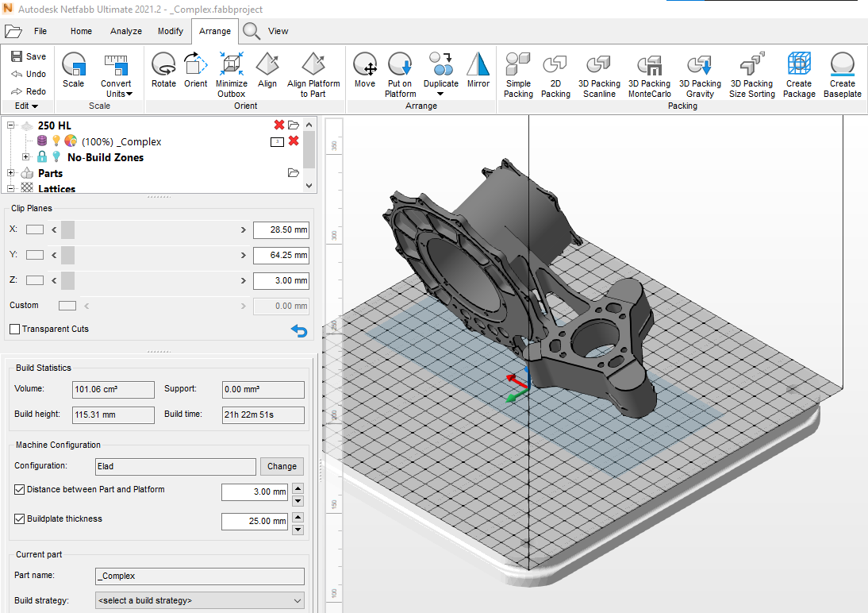
Task: Launch the Orient tool
Action: [x=195, y=70]
